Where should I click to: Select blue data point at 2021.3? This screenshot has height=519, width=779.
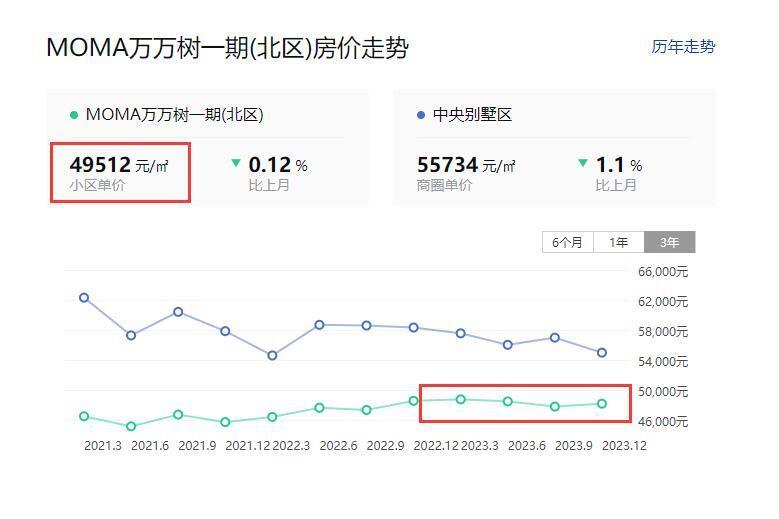click(x=84, y=298)
